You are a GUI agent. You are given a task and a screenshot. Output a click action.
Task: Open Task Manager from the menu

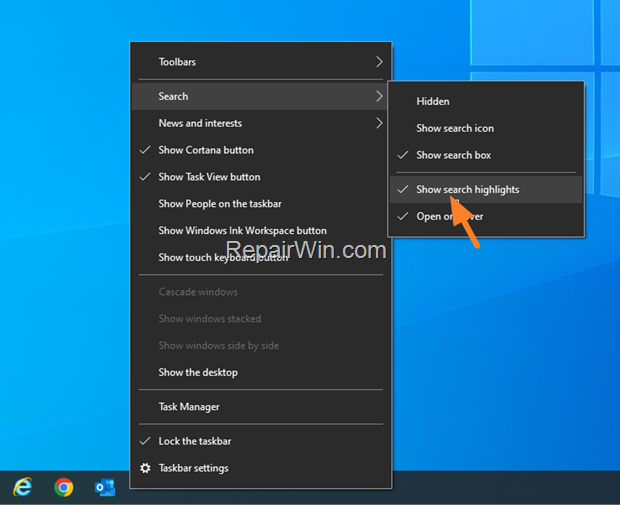(261, 407)
